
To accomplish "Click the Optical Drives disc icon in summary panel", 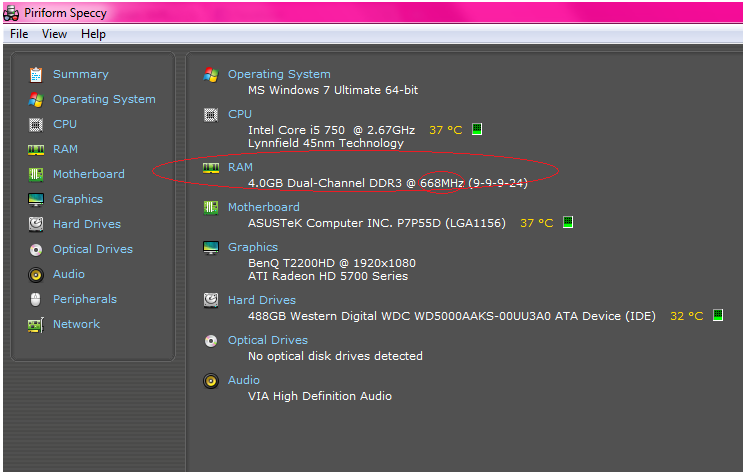I will click(x=211, y=341).
